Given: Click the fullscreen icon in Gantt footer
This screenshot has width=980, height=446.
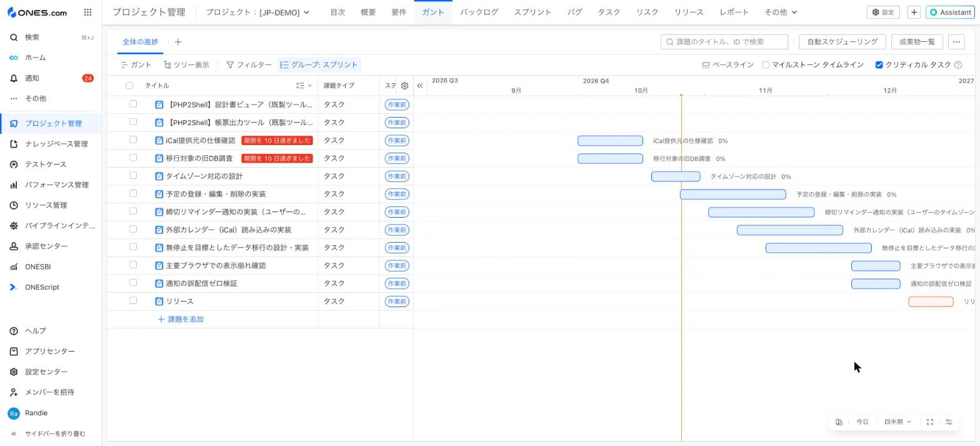Looking at the screenshot, I should 930,422.
